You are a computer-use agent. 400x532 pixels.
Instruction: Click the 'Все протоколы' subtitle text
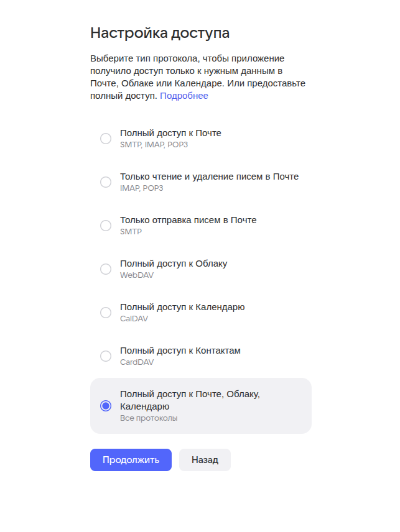click(x=149, y=418)
